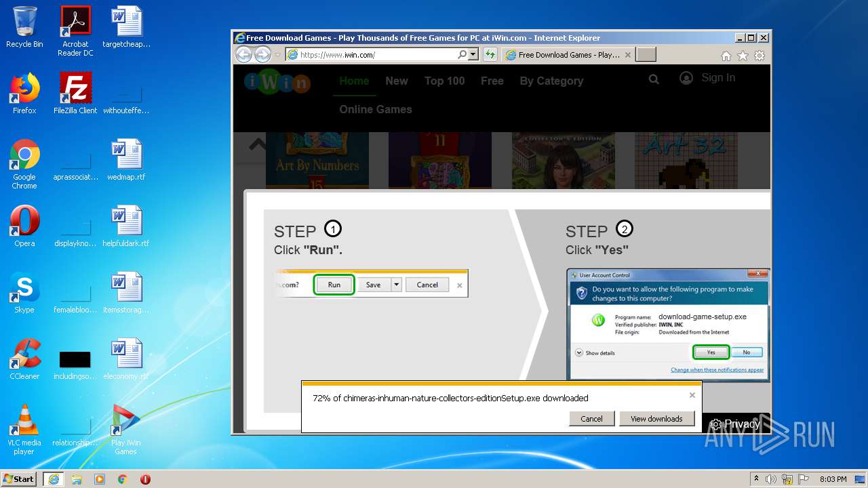Open Chrome taskbar icon
Image resolution: width=868 pixels, height=488 pixels.
[123, 479]
